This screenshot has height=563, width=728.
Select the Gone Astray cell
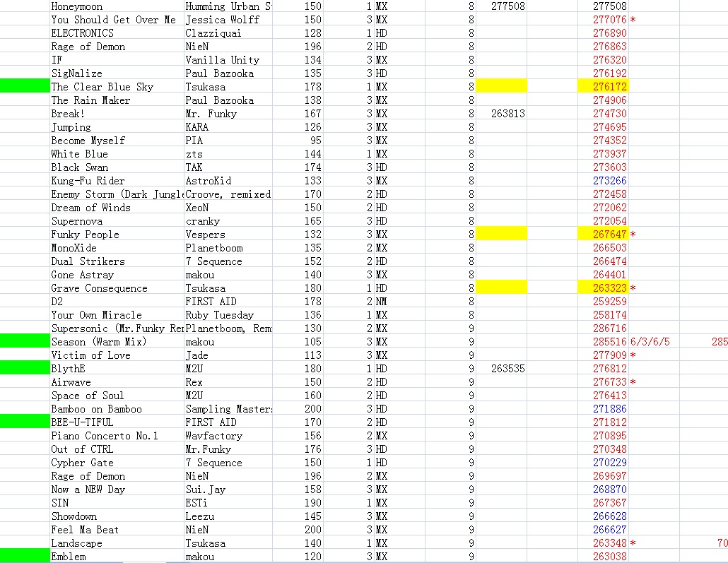coord(117,275)
